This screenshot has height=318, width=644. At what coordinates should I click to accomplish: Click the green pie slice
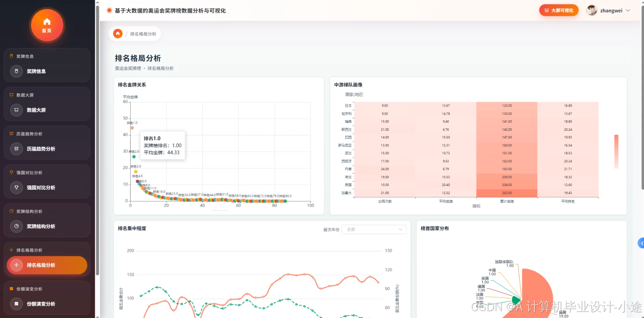[x=516, y=300]
